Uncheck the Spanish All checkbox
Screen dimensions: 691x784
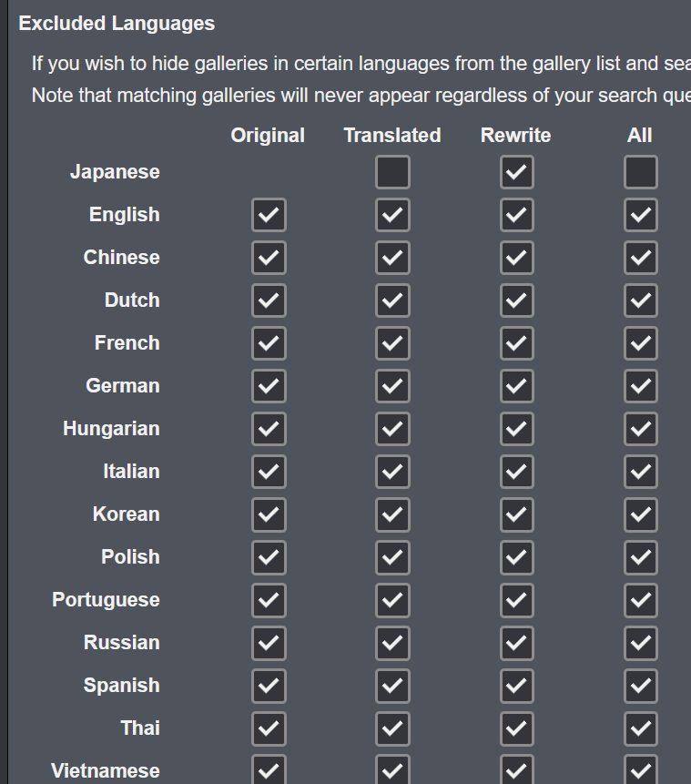click(640, 686)
